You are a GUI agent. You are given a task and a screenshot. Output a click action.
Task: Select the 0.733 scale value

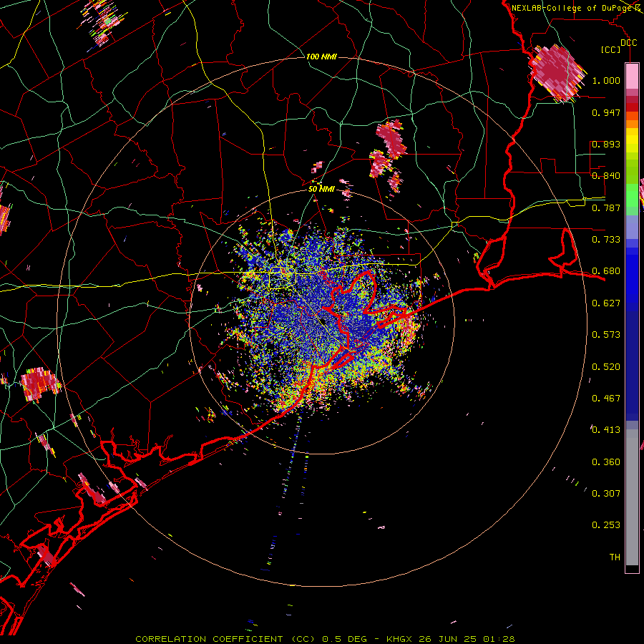pyautogui.click(x=606, y=240)
